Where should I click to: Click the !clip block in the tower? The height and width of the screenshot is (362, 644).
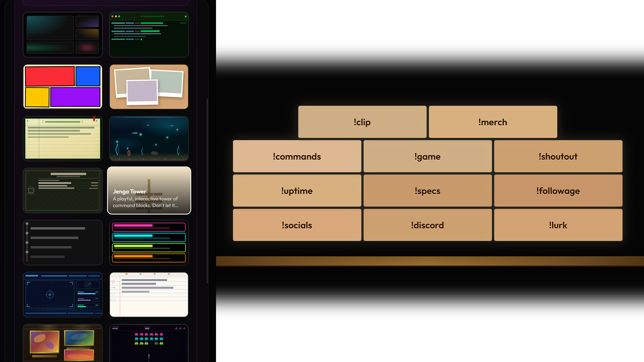click(x=362, y=122)
